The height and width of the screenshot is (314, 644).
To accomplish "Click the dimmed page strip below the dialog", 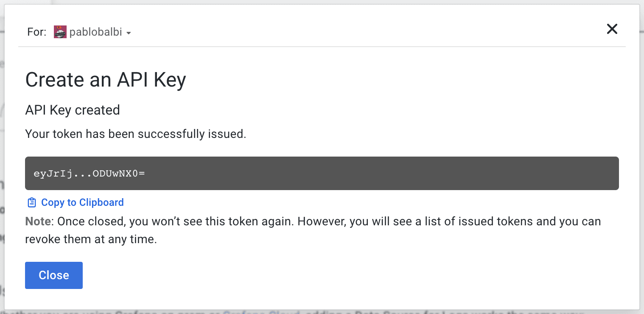I will [x=322, y=312].
